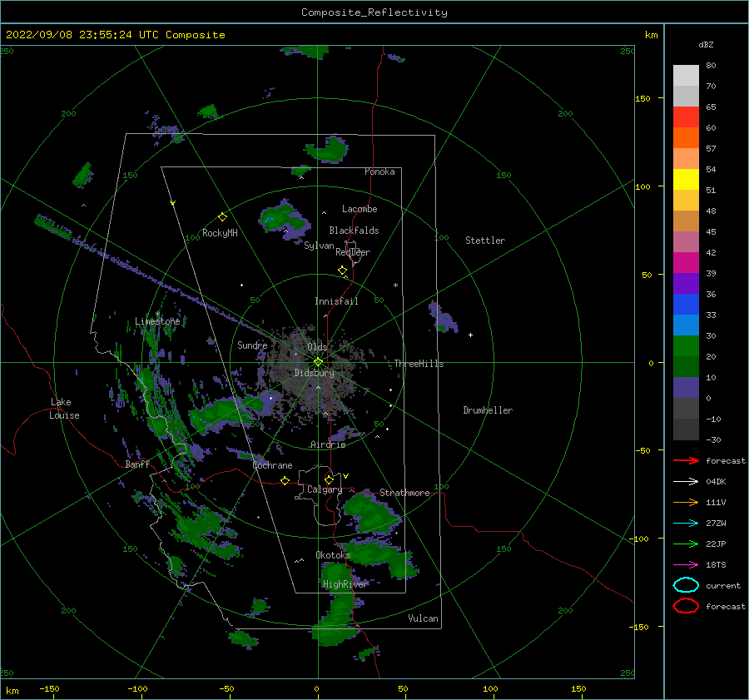Click the Sylvan label
The height and width of the screenshot is (700, 749).
pos(319,246)
